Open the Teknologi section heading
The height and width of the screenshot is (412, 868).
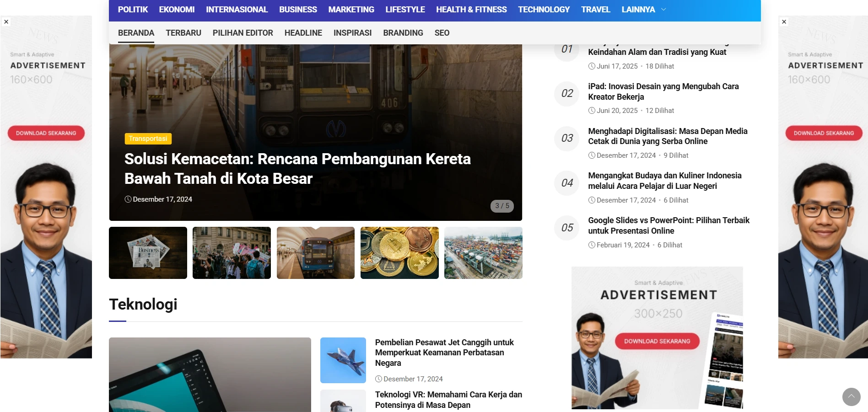[x=143, y=304]
